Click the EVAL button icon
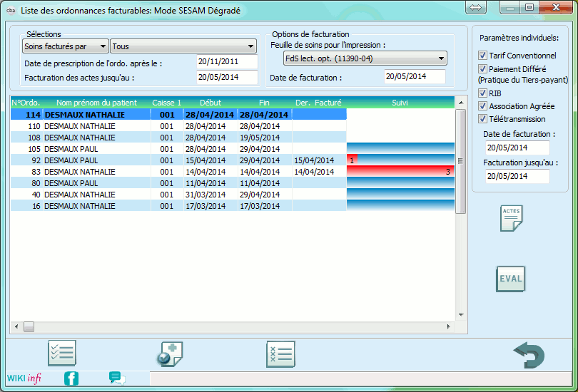 point(510,279)
